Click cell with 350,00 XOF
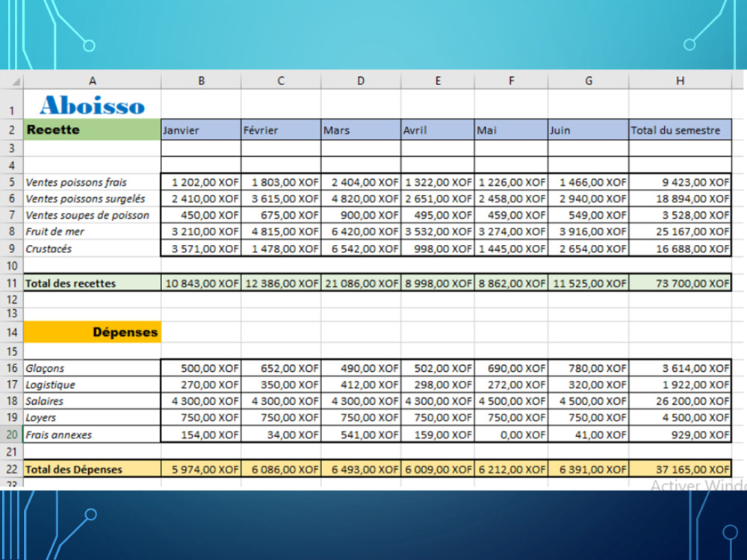747x560 pixels. pyautogui.click(x=281, y=385)
